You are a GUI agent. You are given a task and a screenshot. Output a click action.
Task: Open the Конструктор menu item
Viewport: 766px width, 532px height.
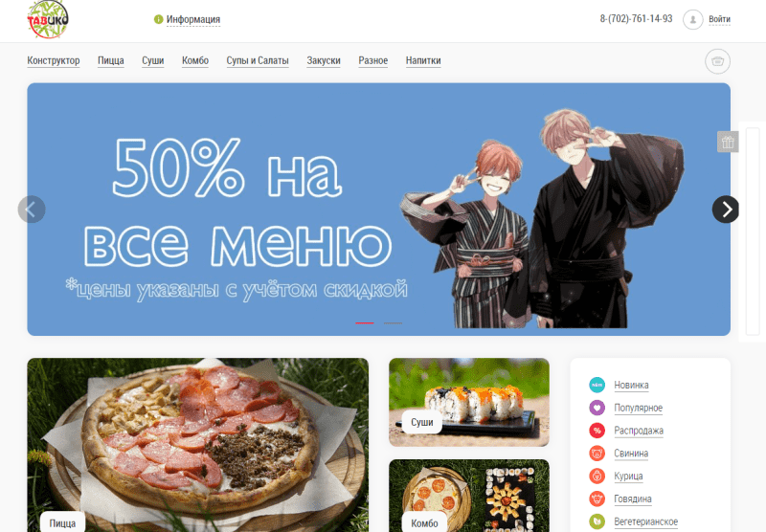point(54,60)
